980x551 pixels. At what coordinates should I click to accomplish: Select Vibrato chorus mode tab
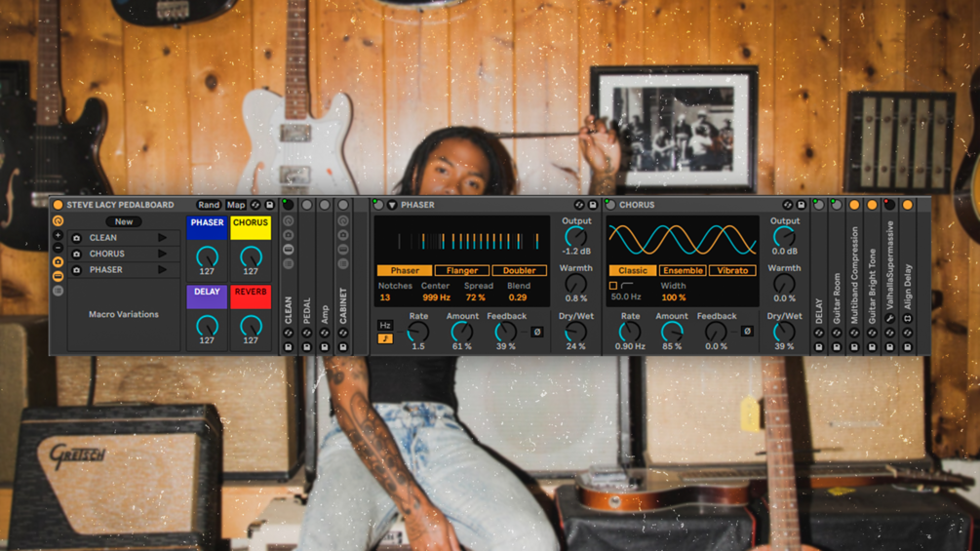coord(732,270)
